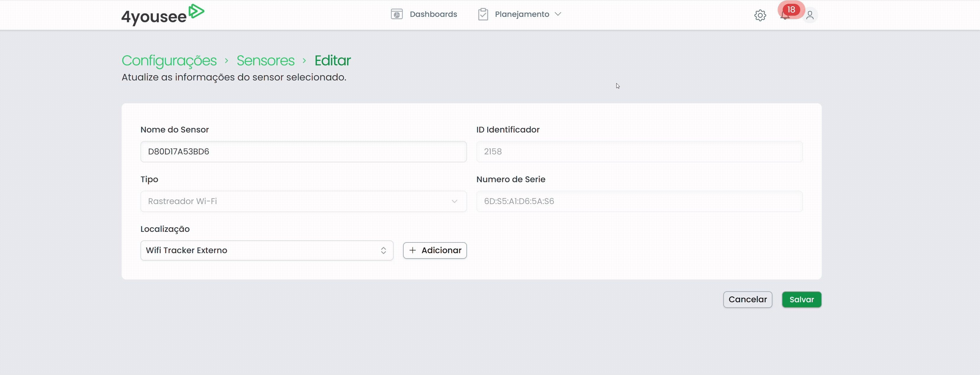Image resolution: width=980 pixels, height=375 pixels.
Task: Click plus icon in Adicionar button
Action: (413, 250)
